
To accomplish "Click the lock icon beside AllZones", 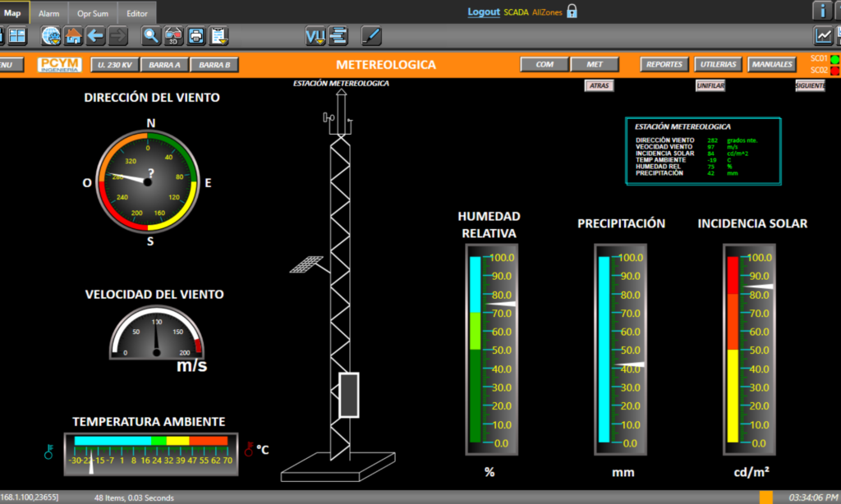I will click(572, 11).
